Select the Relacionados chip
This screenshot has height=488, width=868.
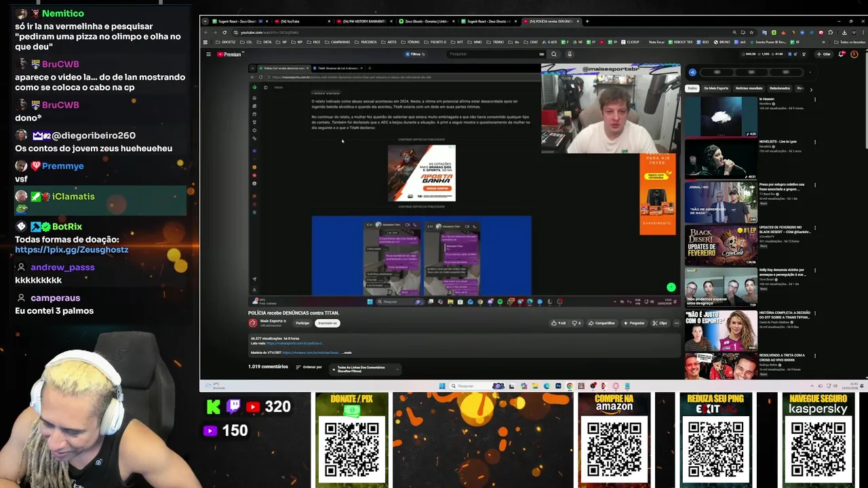[780, 88]
